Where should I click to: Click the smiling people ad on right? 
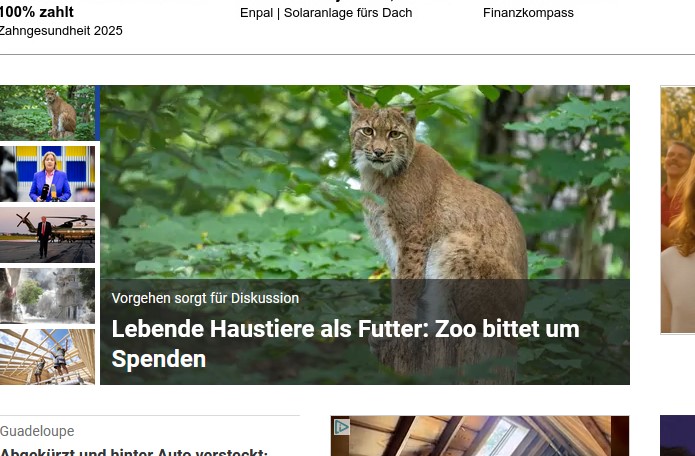[678, 210]
